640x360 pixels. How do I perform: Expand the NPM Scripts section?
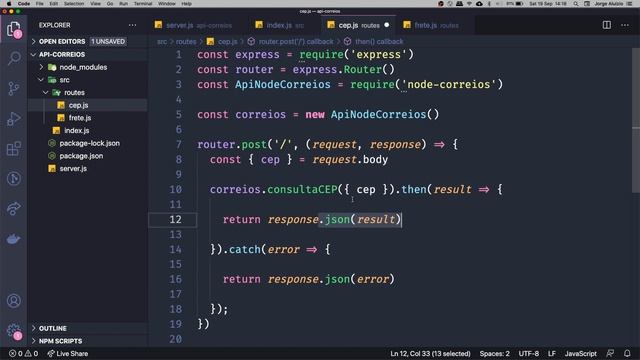click(87, 341)
